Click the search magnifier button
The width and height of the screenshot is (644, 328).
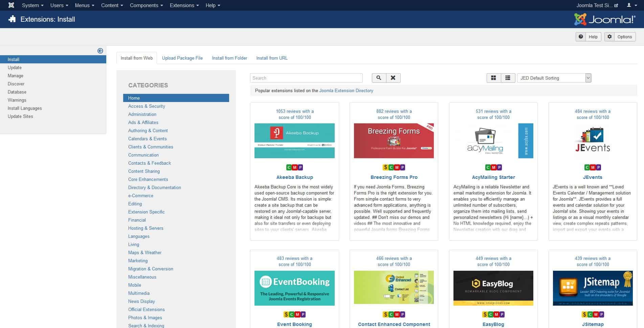click(x=379, y=78)
